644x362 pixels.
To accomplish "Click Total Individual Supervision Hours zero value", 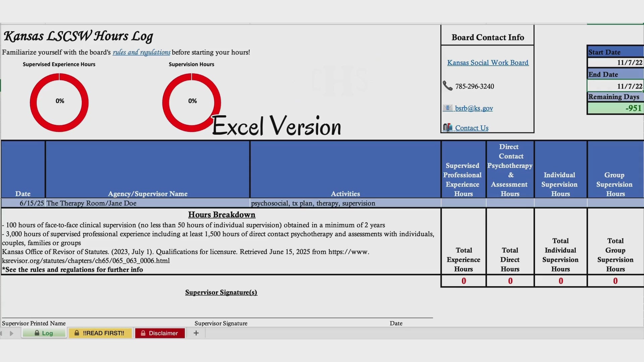I will [560, 281].
